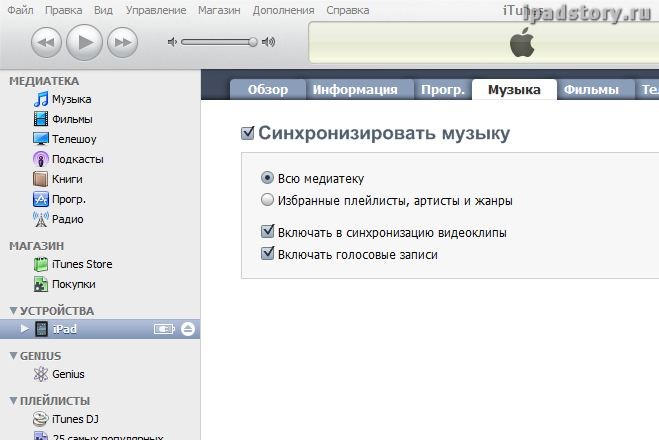Open the Genius atom icon

pyautogui.click(x=41, y=374)
